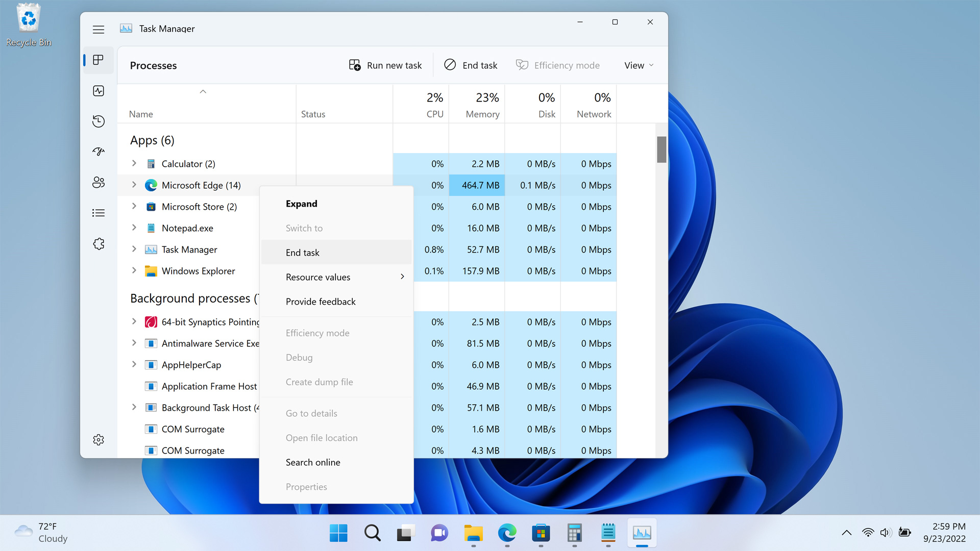Expand the Microsoft Store process group
The height and width of the screenshot is (551, 980).
click(134, 206)
